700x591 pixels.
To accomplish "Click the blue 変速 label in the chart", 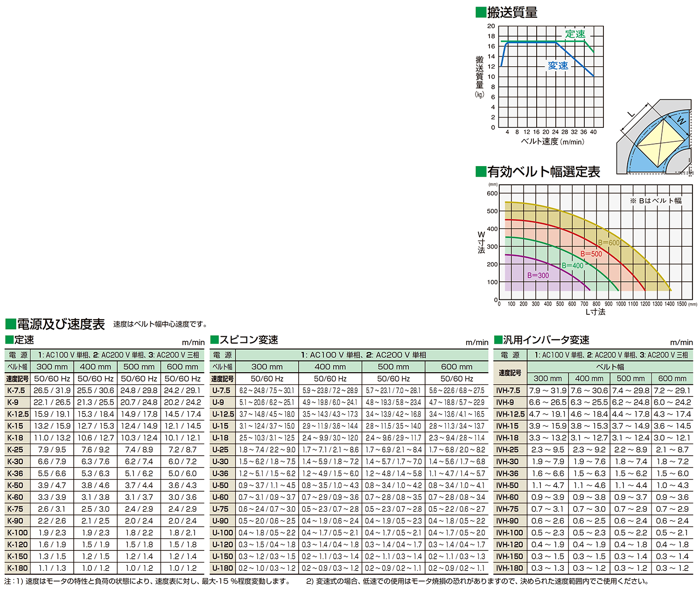I will click(x=558, y=66).
